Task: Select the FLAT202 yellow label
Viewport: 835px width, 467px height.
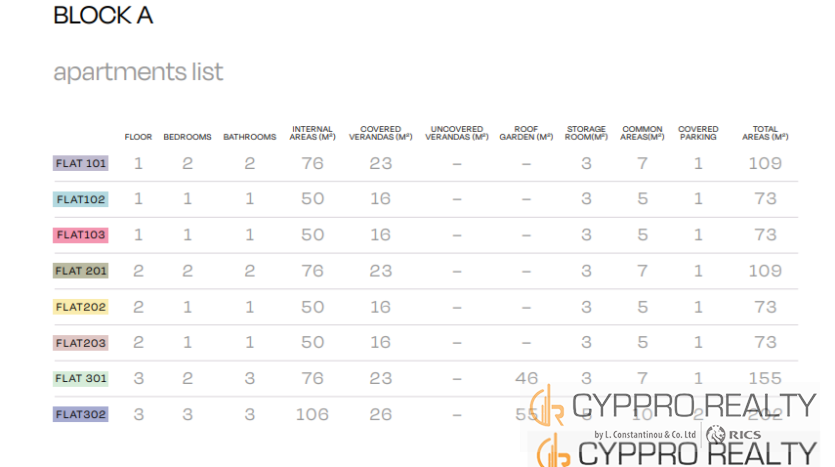Action: coord(81,307)
